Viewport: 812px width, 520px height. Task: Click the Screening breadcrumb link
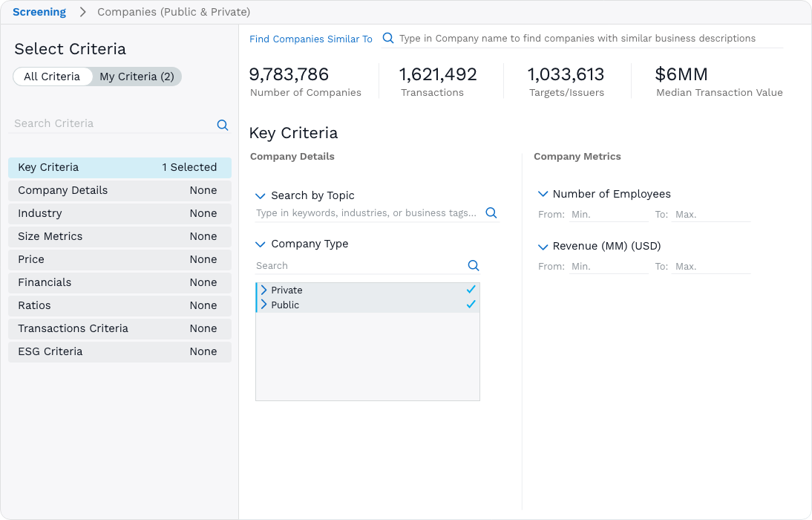(39, 12)
